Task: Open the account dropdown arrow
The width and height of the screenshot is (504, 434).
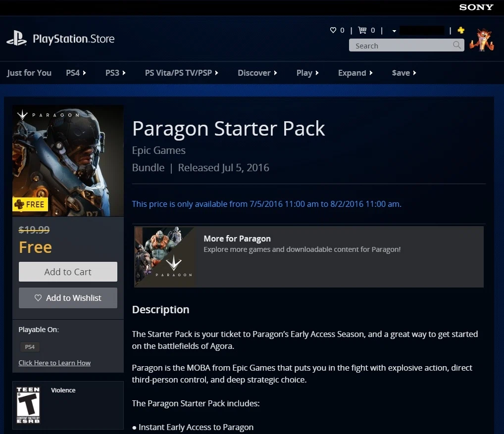Action: pos(394,31)
